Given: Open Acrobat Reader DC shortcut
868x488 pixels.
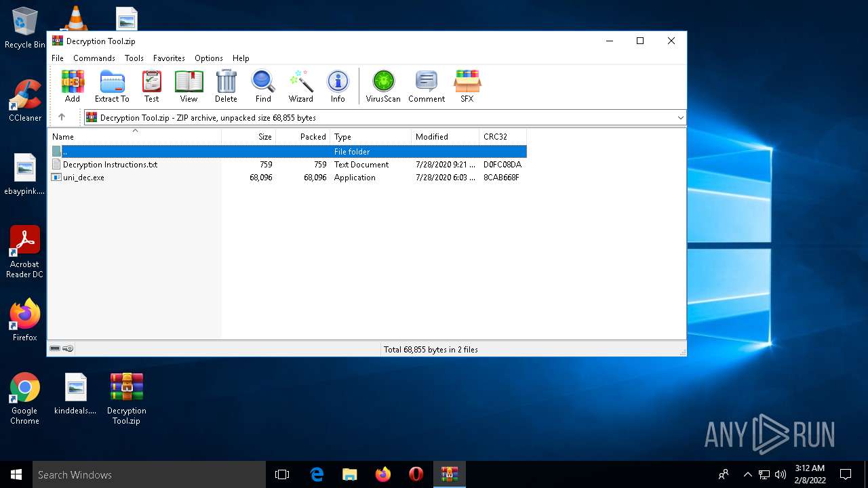Looking at the screenshot, I should tap(25, 252).
